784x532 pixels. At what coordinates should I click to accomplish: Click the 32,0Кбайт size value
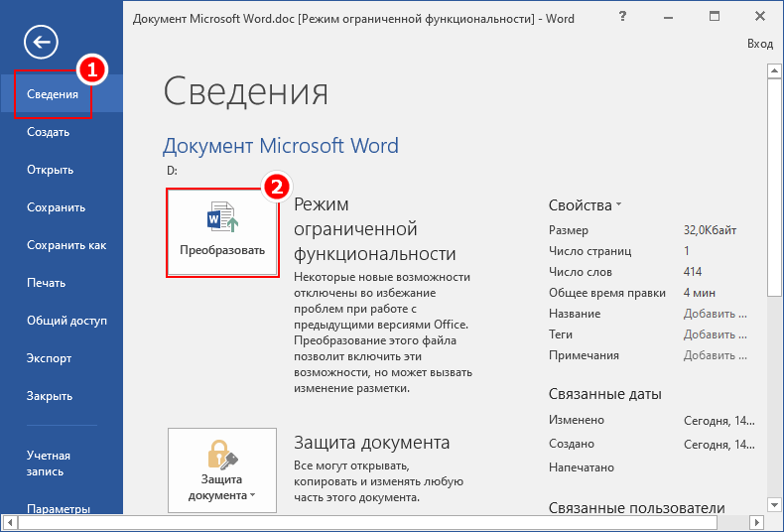click(x=710, y=230)
